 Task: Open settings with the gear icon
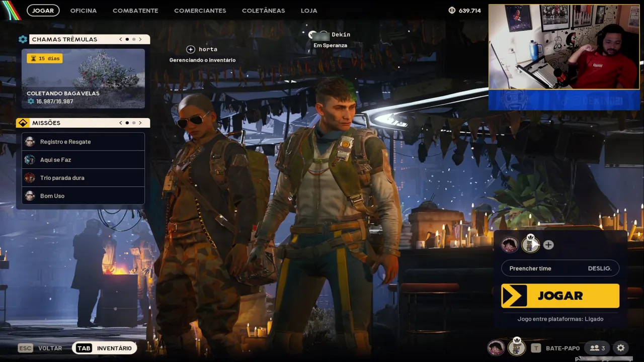(621, 348)
